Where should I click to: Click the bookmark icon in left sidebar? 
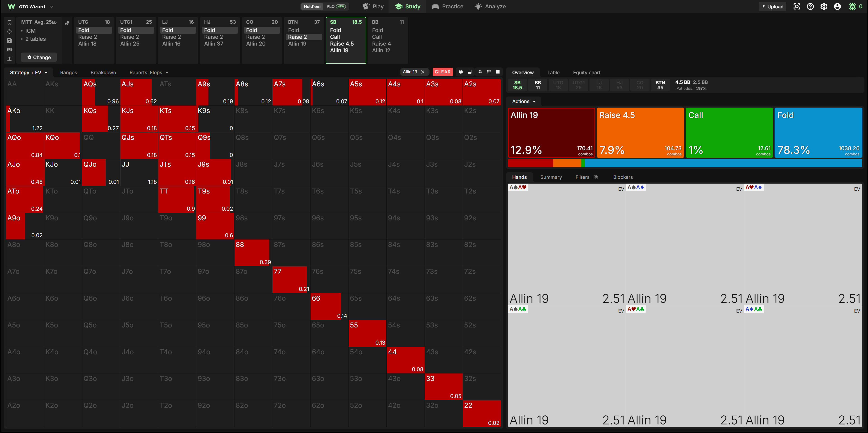coord(9,23)
